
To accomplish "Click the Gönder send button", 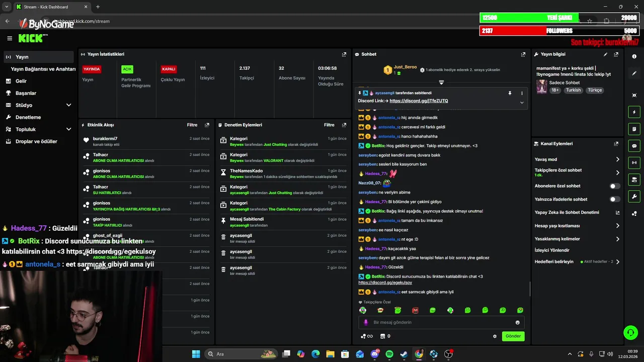I will point(513,336).
